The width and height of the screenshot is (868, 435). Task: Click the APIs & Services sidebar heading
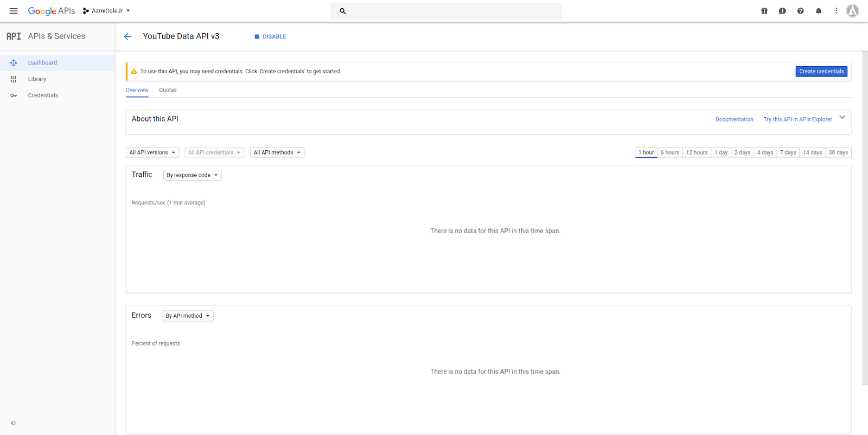click(x=56, y=36)
